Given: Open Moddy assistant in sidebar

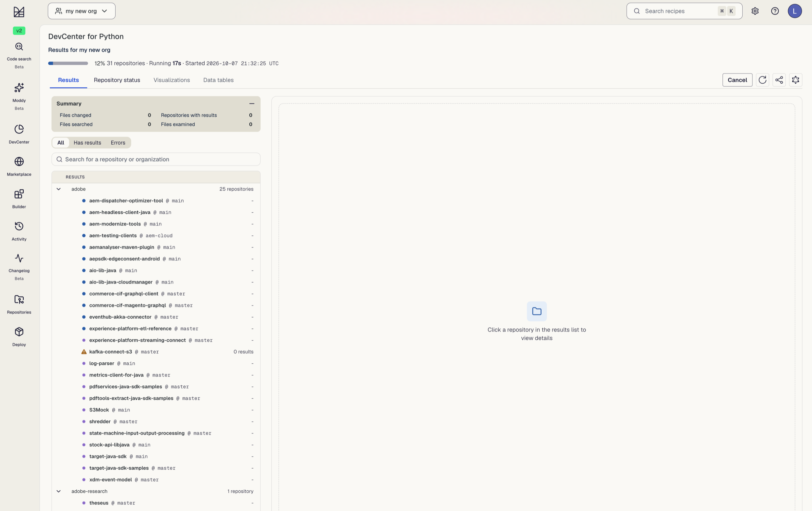Looking at the screenshot, I should point(19,97).
